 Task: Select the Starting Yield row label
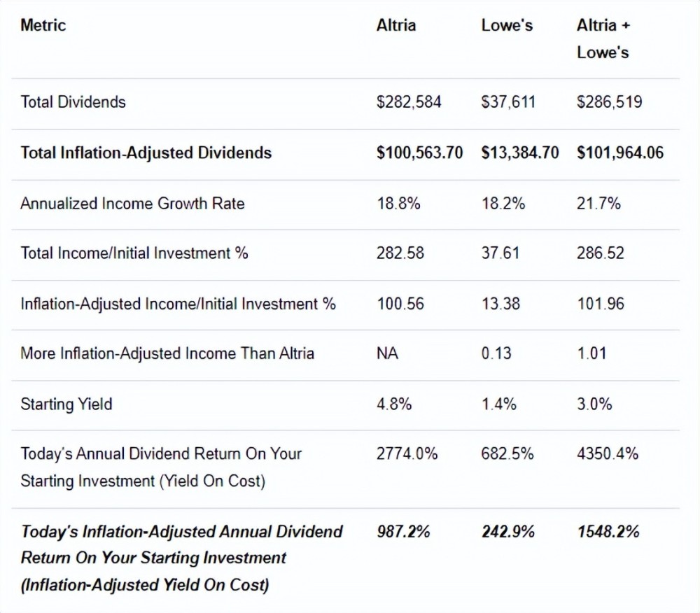point(66,404)
